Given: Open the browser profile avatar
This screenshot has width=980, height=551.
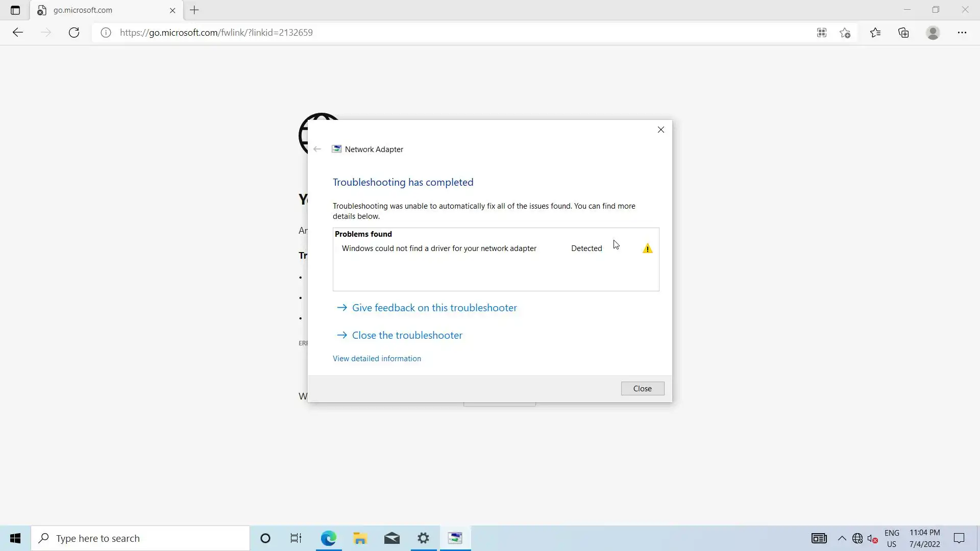Looking at the screenshot, I should point(933,33).
